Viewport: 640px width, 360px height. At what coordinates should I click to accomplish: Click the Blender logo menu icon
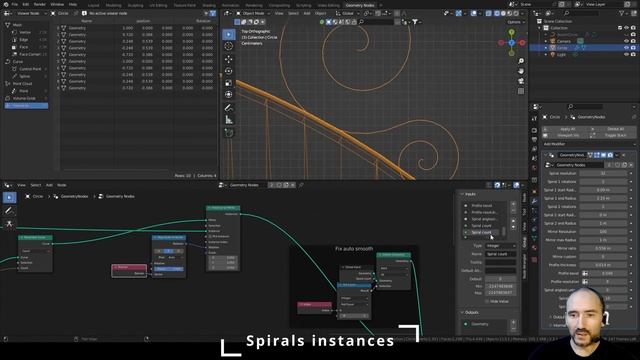[6, 4]
